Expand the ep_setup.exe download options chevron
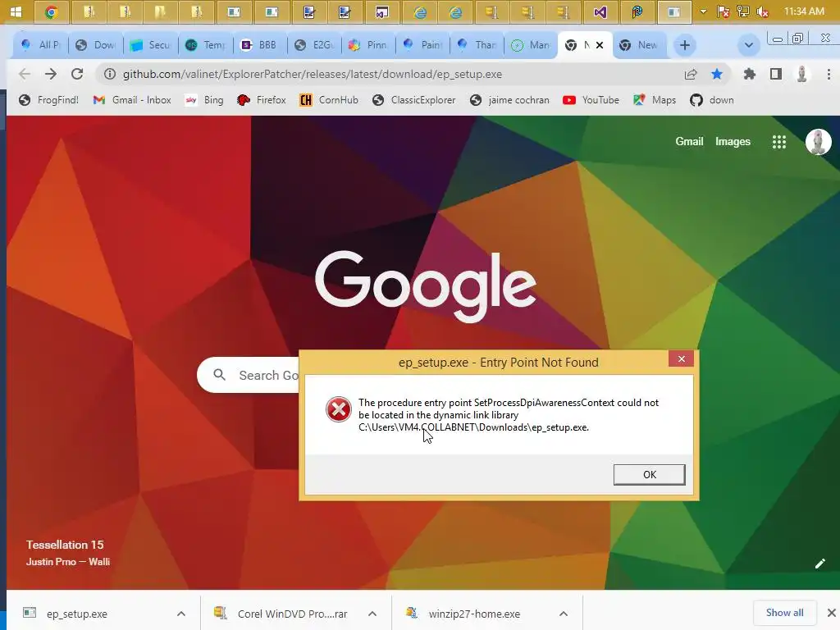Screen dimensions: 840x630 [181, 614]
